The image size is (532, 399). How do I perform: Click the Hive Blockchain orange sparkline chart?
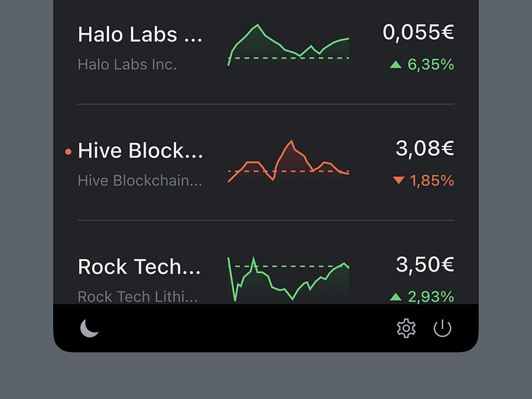point(289,163)
